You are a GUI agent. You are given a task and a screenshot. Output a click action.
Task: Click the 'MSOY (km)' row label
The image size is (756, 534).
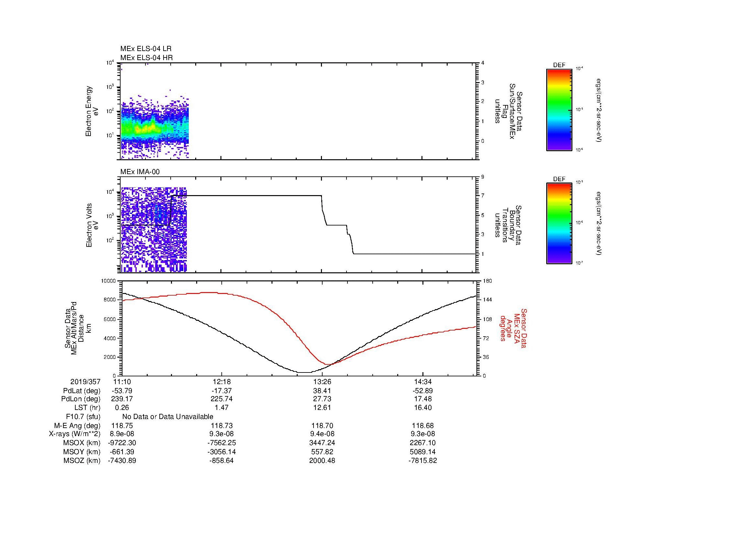[82, 452]
